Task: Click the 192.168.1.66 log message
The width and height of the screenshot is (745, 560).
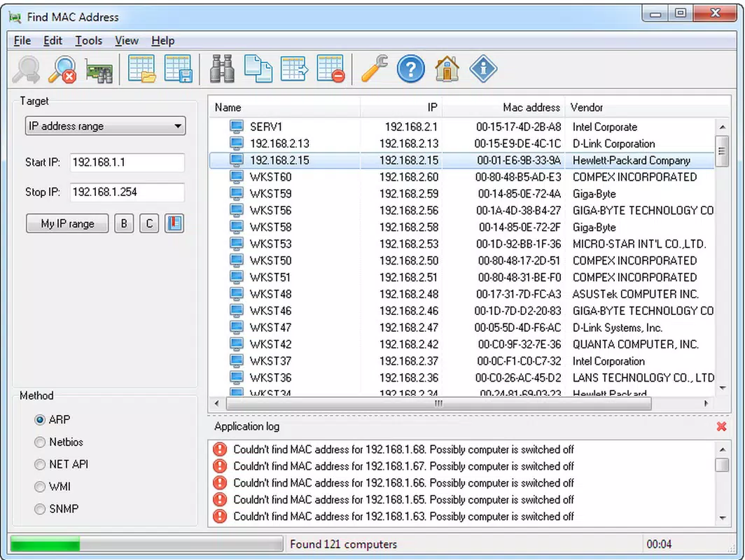Action: coord(403,483)
